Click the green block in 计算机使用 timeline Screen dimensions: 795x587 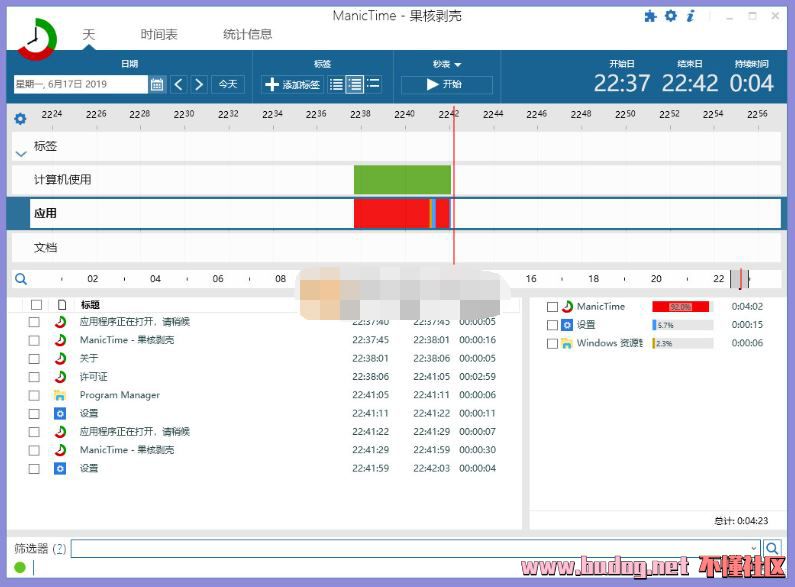coord(402,180)
